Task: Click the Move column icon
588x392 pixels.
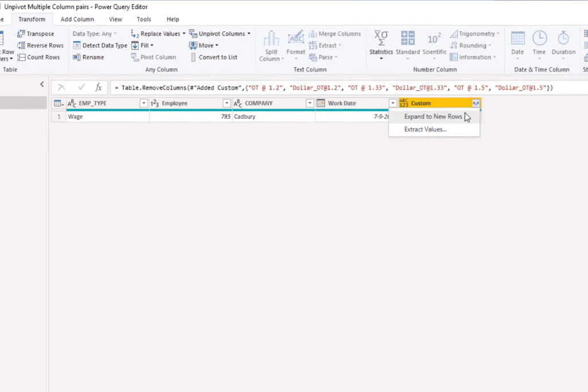Action: 193,45
